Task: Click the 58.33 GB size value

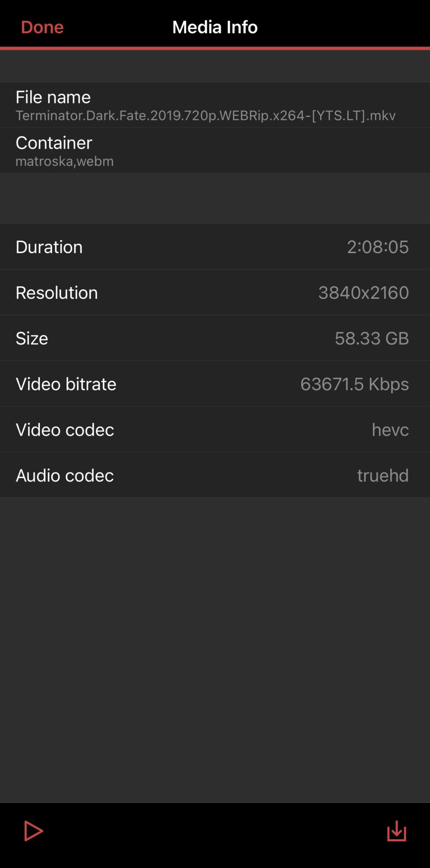Action: 372,339
